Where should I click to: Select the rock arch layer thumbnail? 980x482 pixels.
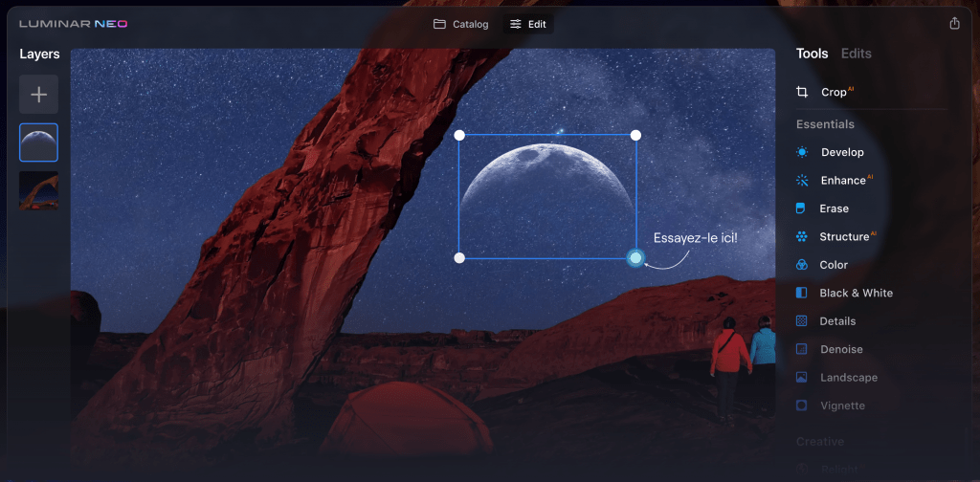[38, 190]
